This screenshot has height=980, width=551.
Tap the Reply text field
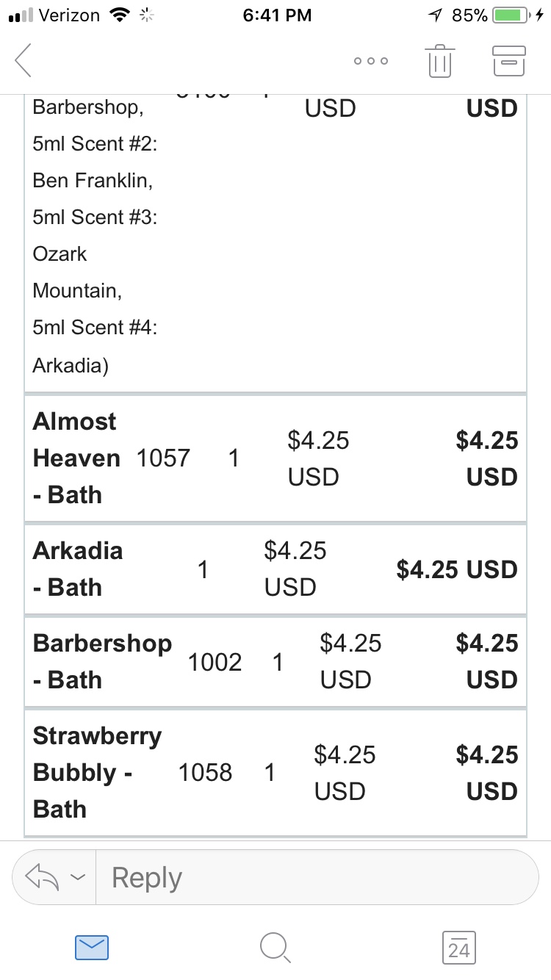click(316, 877)
